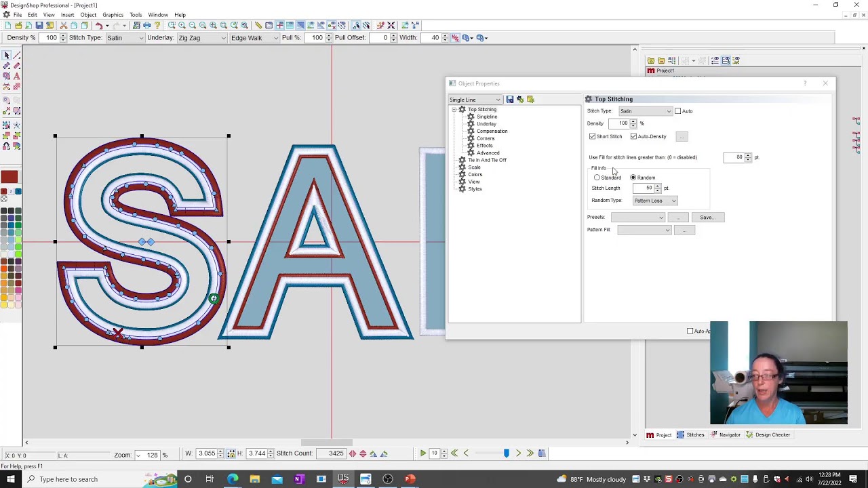Click the Zoom in magnifier icon
The width and height of the screenshot is (868, 488).
coord(182,25)
